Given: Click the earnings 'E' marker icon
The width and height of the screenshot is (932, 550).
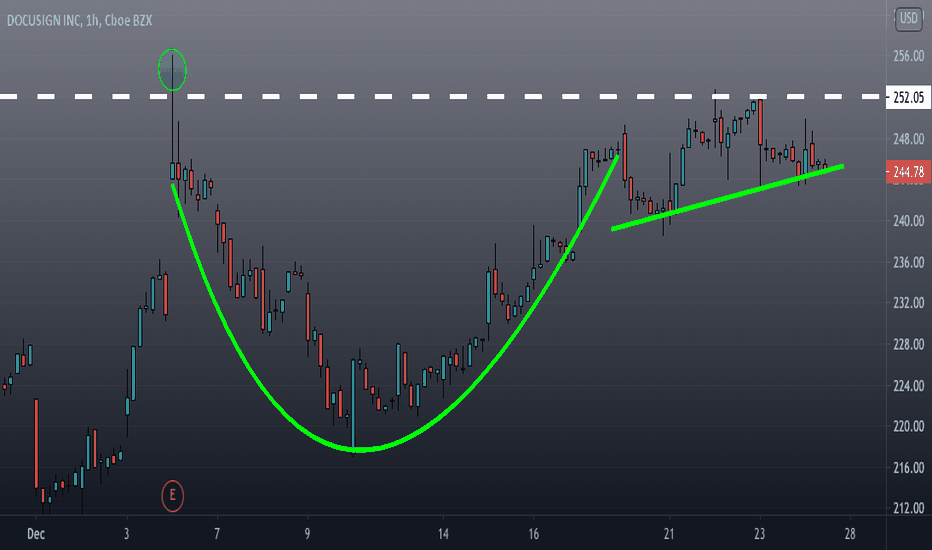Looking at the screenshot, I should (172, 495).
